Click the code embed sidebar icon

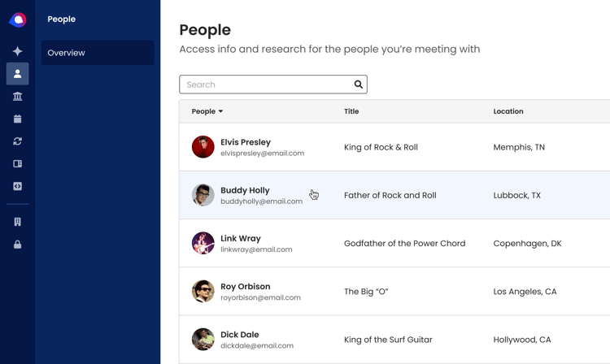[18, 186]
